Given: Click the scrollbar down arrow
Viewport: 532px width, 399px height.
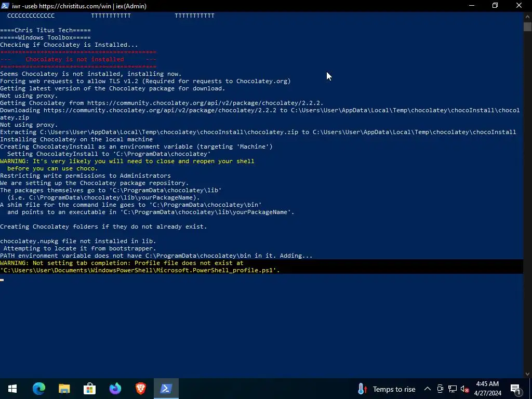Looking at the screenshot, I should pyautogui.click(x=527, y=374).
